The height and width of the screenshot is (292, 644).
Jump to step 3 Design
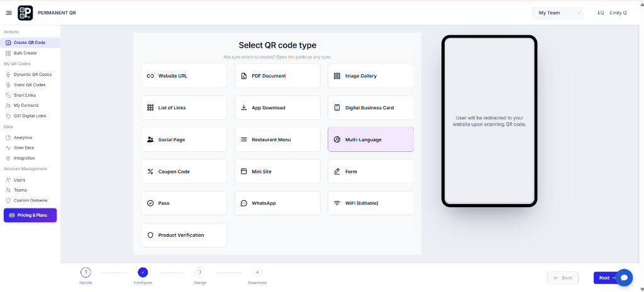click(x=200, y=273)
